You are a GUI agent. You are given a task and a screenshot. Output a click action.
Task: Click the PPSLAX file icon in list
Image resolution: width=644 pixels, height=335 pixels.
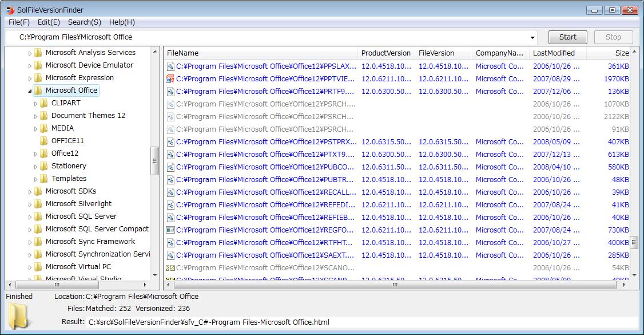(170, 66)
